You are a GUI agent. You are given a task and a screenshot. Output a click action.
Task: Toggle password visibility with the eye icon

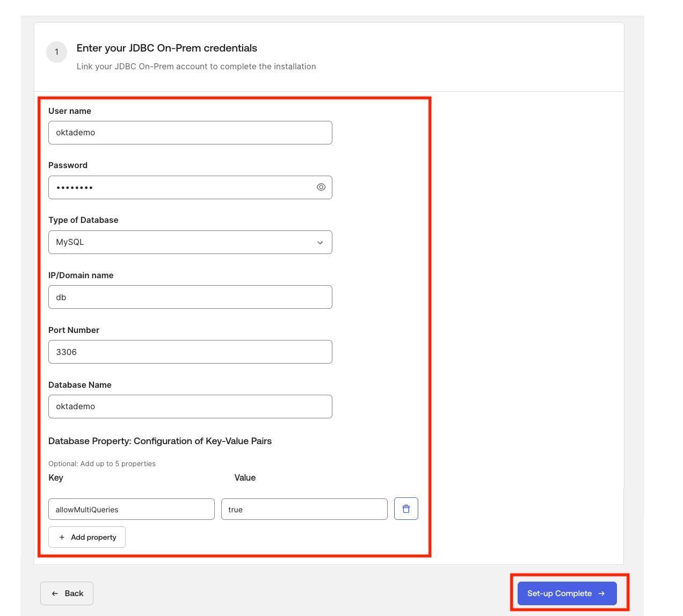coord(321,187)
